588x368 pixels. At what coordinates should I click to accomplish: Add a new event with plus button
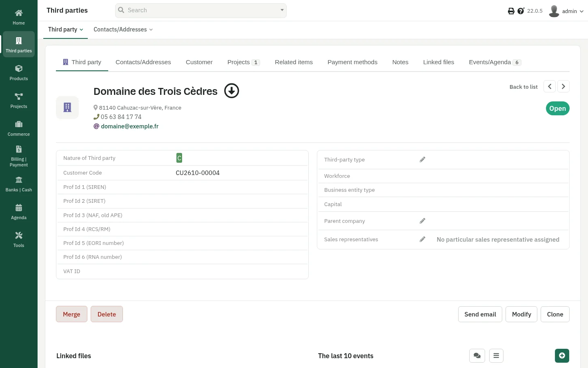(562, 356)
